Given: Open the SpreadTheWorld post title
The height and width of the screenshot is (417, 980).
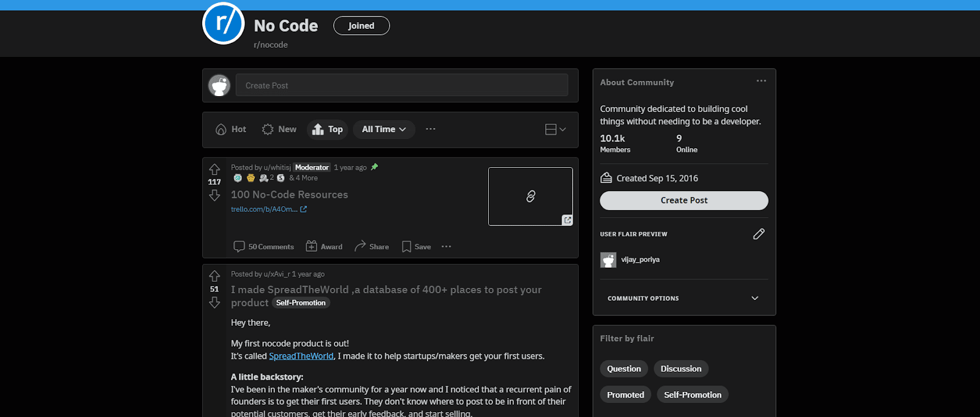Looking at the screenshot, I should click(386, 296).
